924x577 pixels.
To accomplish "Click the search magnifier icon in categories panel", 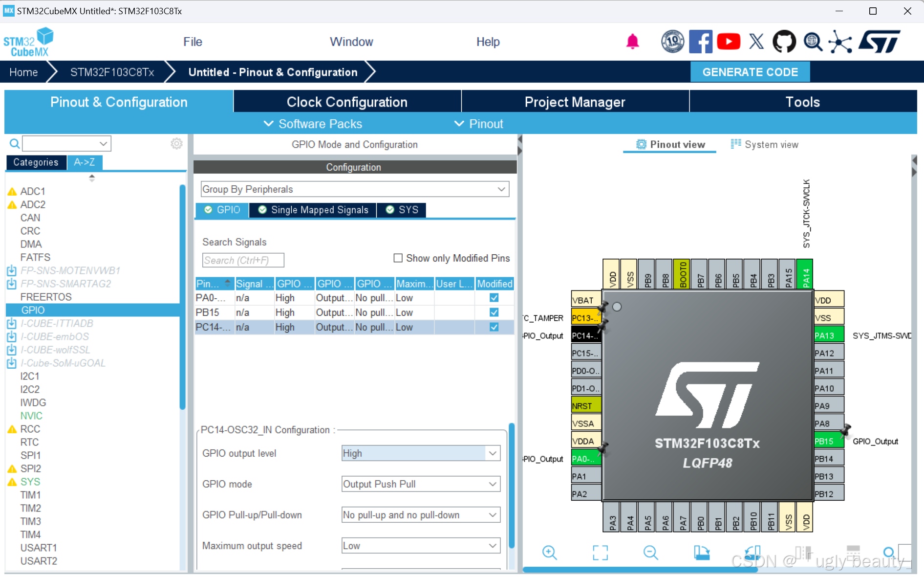I will [15, 144].
